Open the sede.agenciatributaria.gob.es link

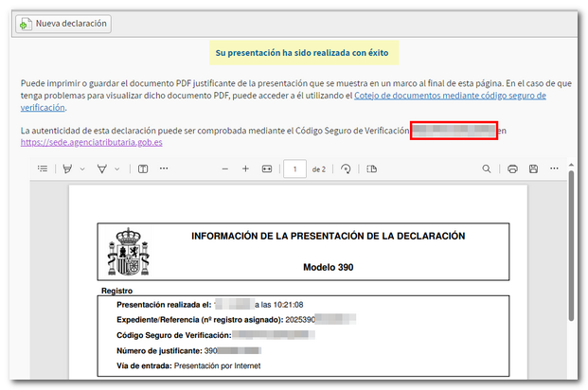tap(91, 142)
